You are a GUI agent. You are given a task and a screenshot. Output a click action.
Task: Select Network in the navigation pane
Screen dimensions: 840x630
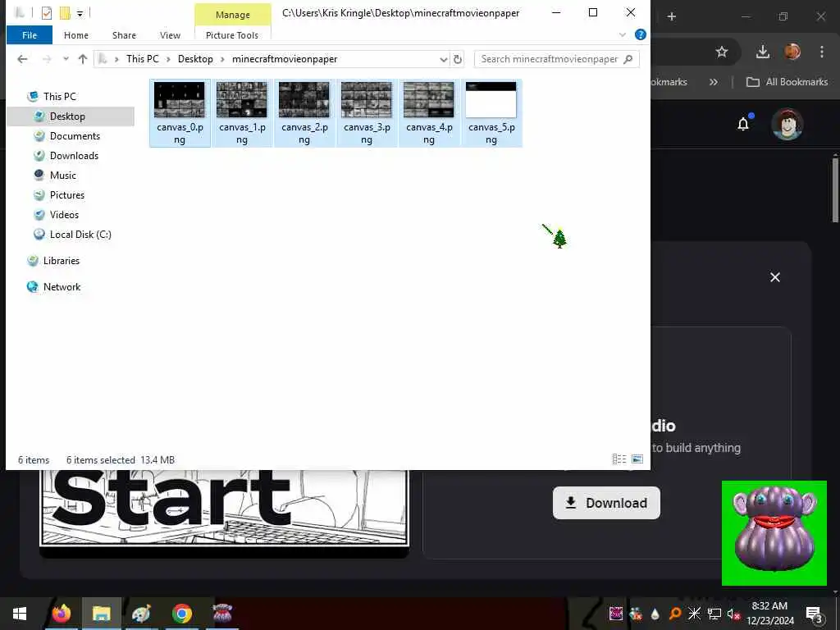click(x=62, y=287)
